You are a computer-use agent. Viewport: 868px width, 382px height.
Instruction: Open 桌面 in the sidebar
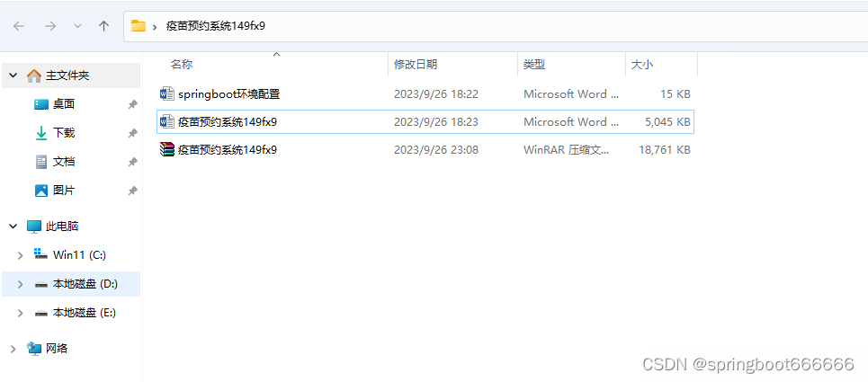tap(64, 104)
